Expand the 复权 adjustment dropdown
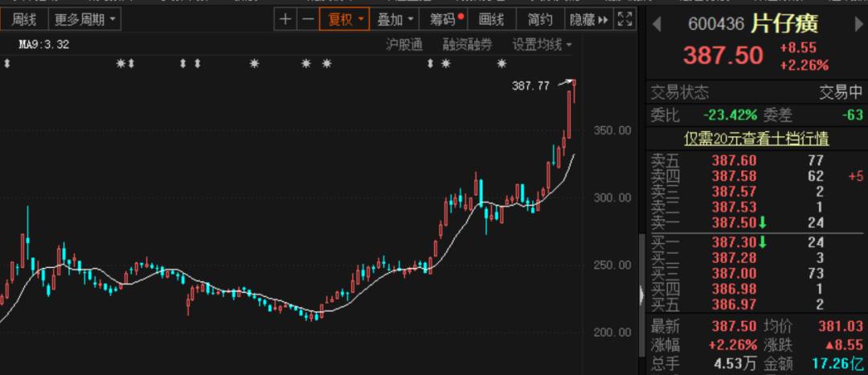 pos(344,19)
